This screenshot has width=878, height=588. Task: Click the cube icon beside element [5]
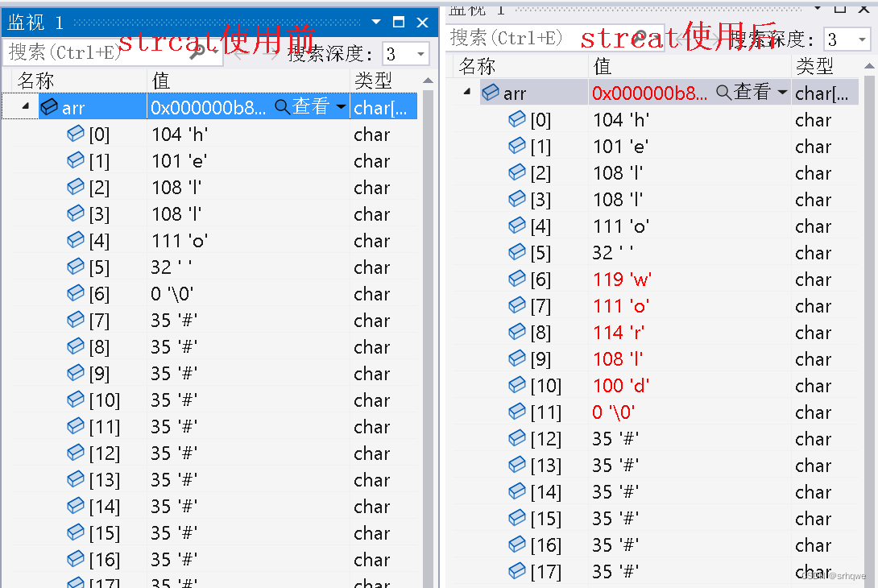75,267
